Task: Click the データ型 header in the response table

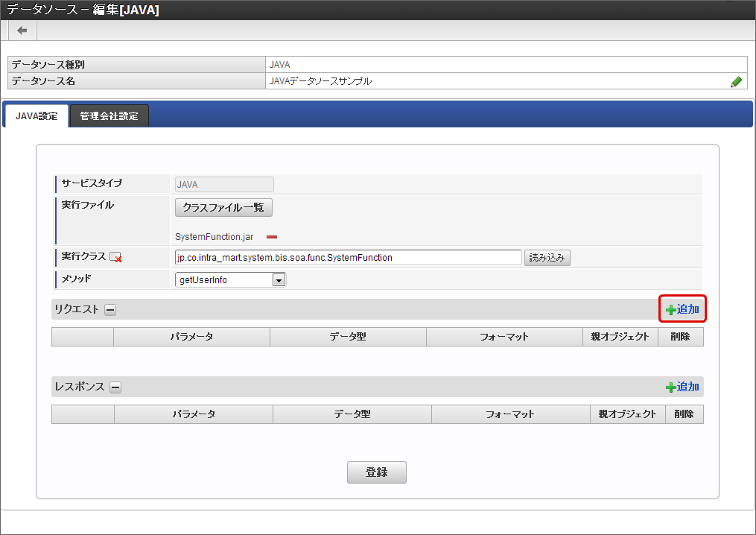Action: [x=352, y=414]
